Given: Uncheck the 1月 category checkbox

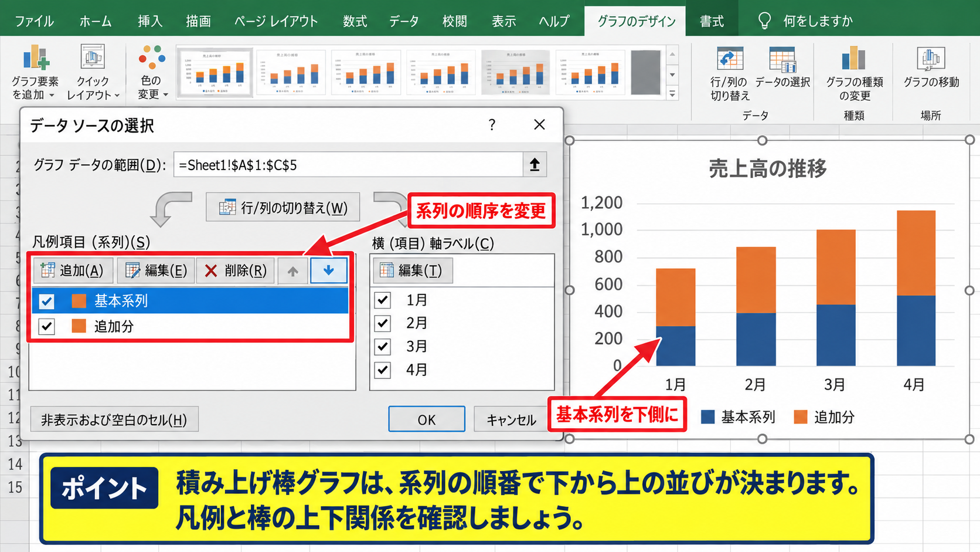Looking at the screenshot, I should pyautogui.click(x=383, y=300).
